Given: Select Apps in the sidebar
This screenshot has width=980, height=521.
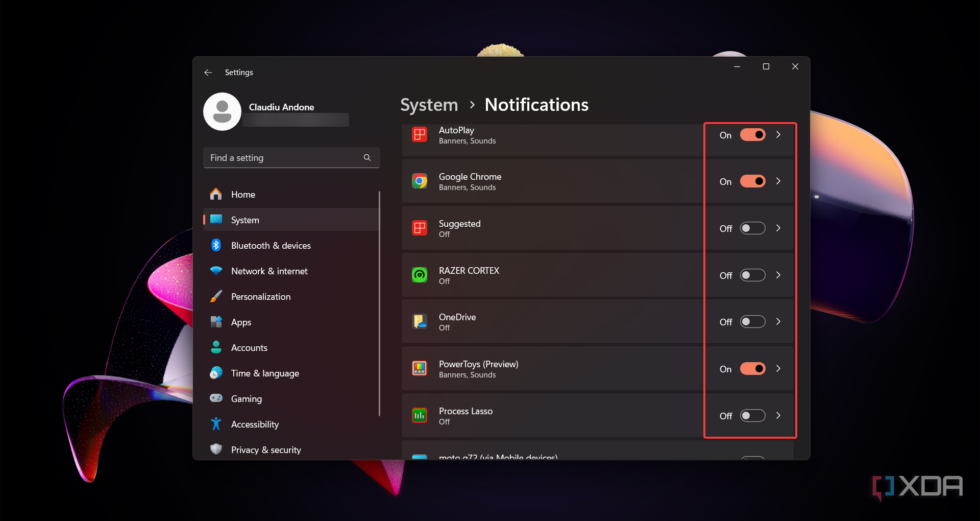Looking at the screenshot, I should click(x=290, y=322).
